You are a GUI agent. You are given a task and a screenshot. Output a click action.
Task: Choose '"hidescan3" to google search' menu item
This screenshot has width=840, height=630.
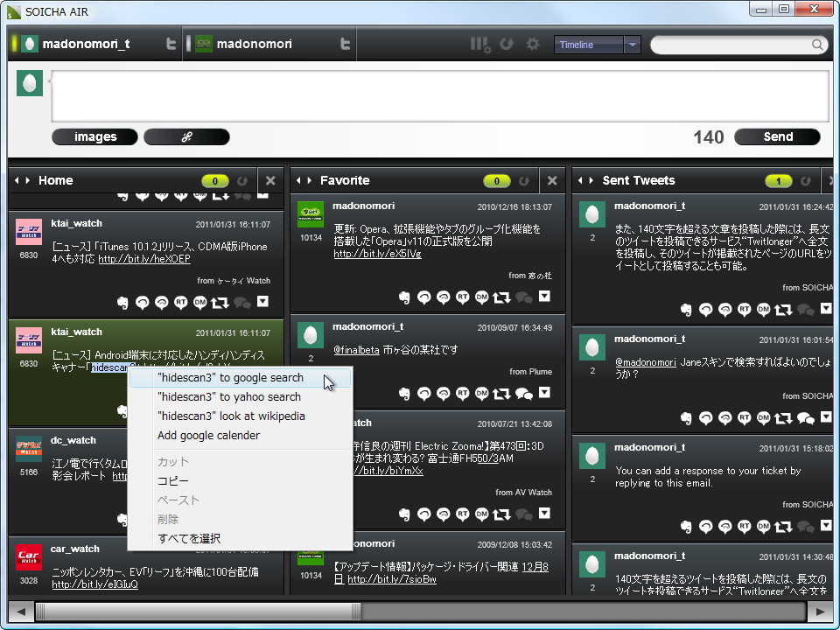coord(240,378)
